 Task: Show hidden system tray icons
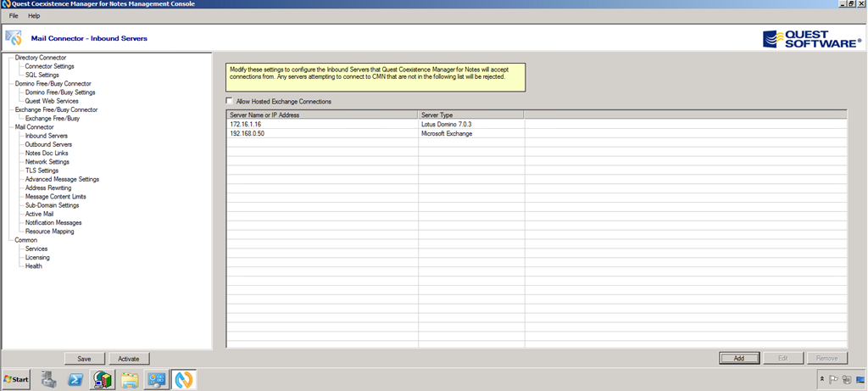tap(822, 379)
